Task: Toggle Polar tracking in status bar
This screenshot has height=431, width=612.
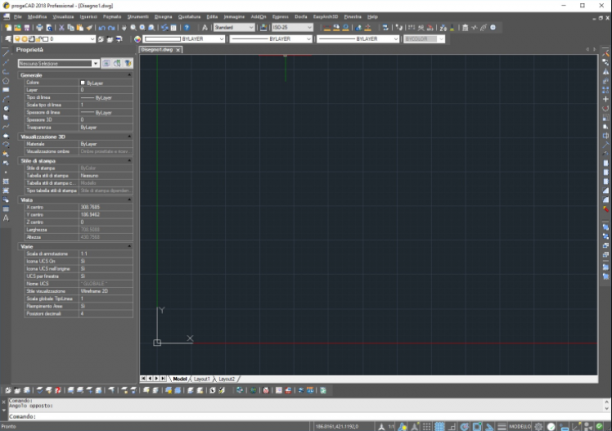Action: tap(464, 427)
